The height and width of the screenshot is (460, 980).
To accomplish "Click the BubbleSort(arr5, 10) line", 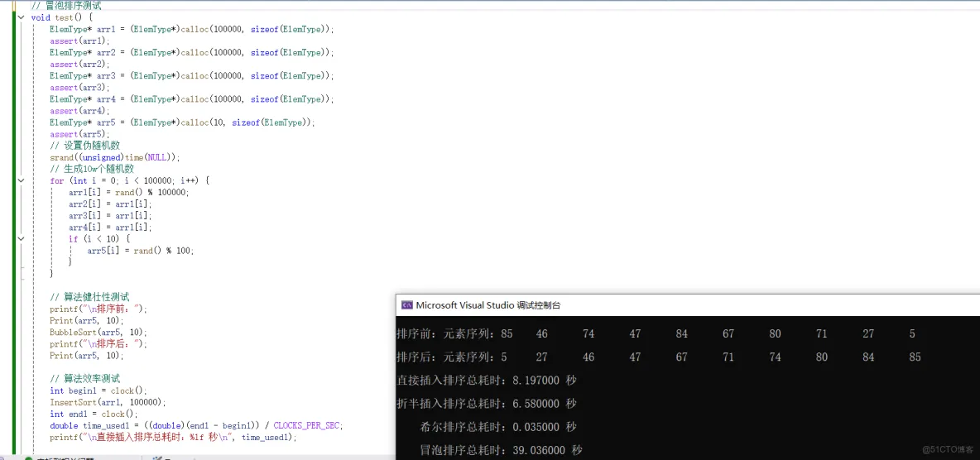I will click(x=98, y=332).
